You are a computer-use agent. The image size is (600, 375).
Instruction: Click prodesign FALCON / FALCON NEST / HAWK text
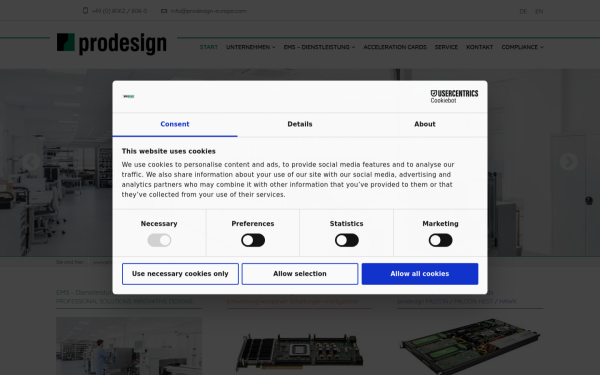[457, 302]
